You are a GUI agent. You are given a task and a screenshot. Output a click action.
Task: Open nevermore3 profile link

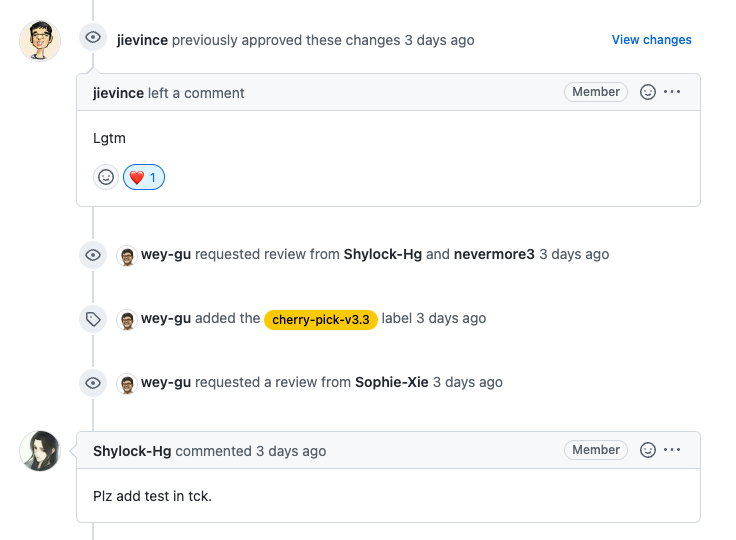click(x=494, y=255)
